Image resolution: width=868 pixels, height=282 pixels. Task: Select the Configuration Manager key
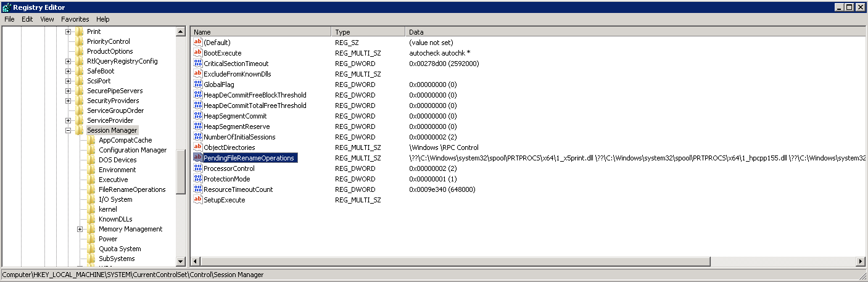tap(133, 150)
